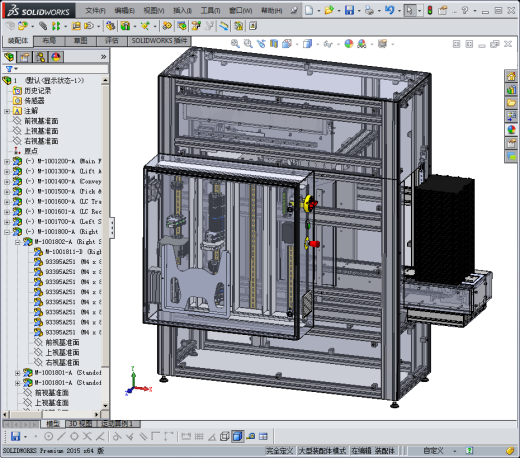Click the Save icon in top toolbar
Screen dimensions: 520x458
tap(349, 10)
